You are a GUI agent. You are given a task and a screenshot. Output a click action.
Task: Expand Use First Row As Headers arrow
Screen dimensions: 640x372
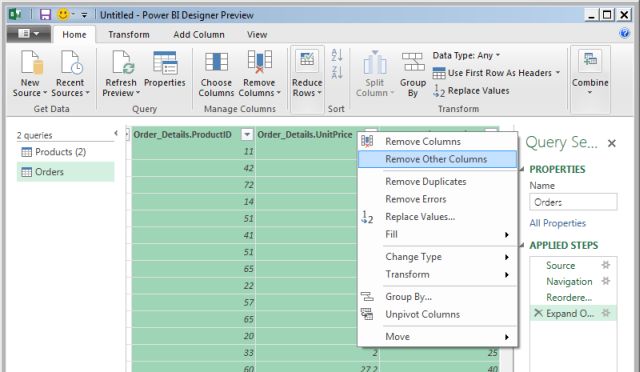pyautogui.click(x=558, y=73)
